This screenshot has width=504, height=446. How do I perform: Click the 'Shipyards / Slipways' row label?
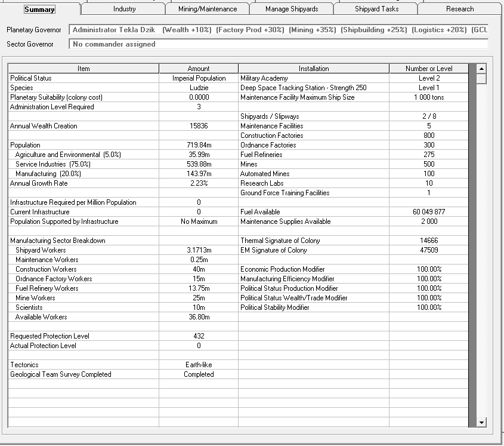pyautogui.click(x=270, y=116)
